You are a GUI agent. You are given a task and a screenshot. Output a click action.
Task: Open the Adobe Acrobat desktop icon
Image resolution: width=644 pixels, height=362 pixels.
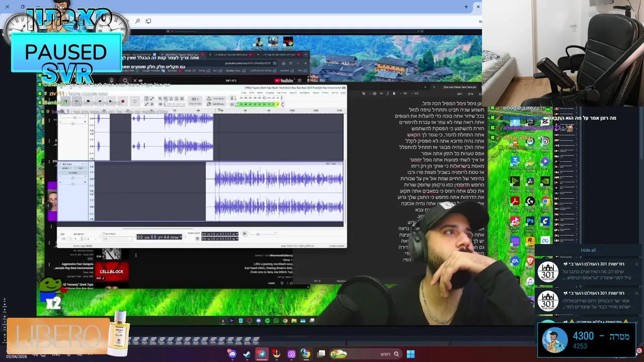[514, 201]
